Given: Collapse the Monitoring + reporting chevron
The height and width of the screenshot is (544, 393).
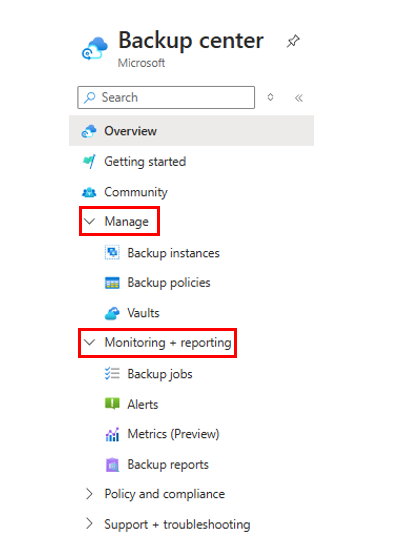Looking at the screenshot, I should click(x=89, y=342).
